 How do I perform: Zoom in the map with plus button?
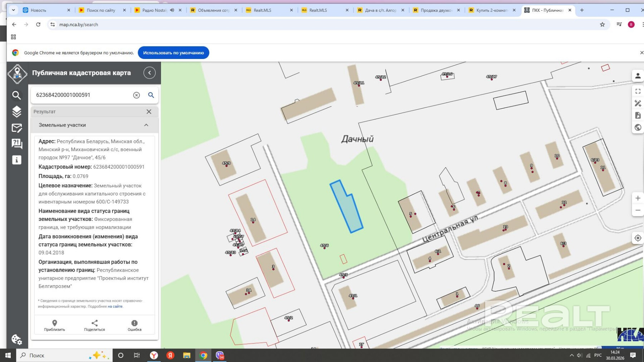(x=638, y=198)
